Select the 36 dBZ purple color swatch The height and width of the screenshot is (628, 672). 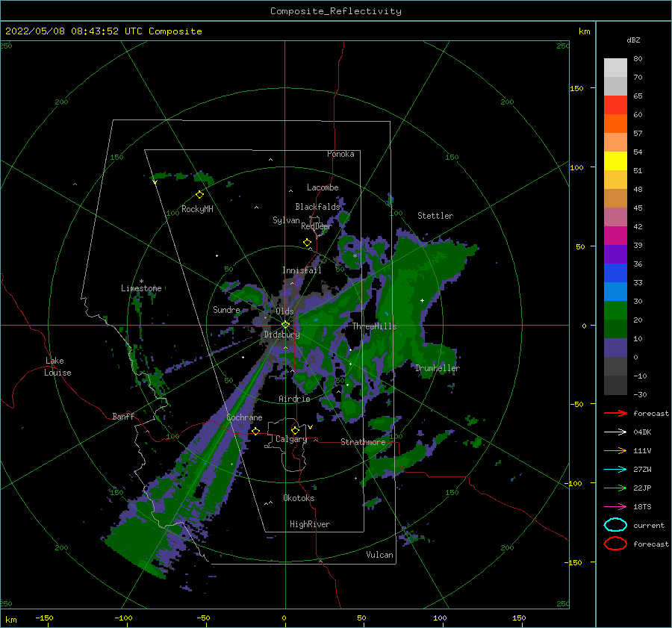coord(615,254)
